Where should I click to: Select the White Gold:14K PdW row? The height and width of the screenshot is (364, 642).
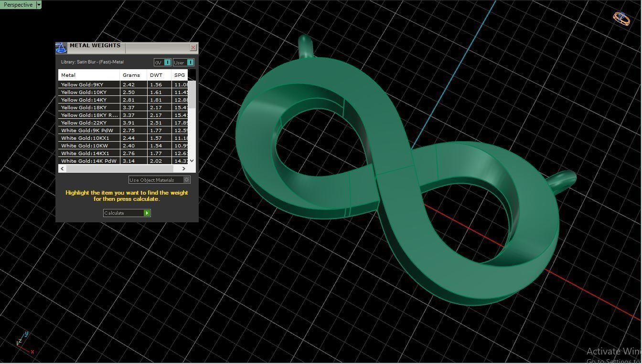click(x=123, y=161)
